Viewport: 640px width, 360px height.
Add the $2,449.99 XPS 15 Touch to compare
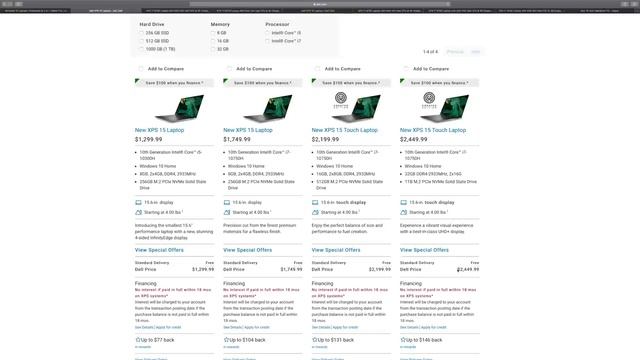tap(406, 69)
